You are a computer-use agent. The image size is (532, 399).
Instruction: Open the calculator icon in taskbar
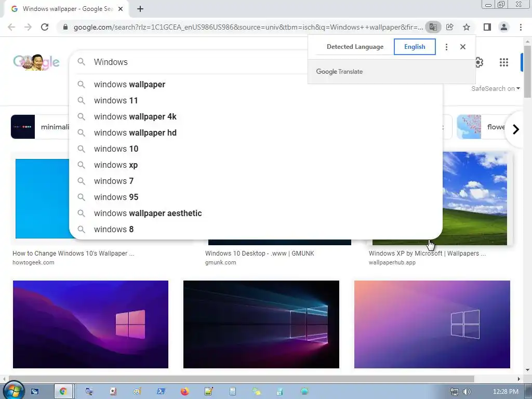[x=232, y=392]
